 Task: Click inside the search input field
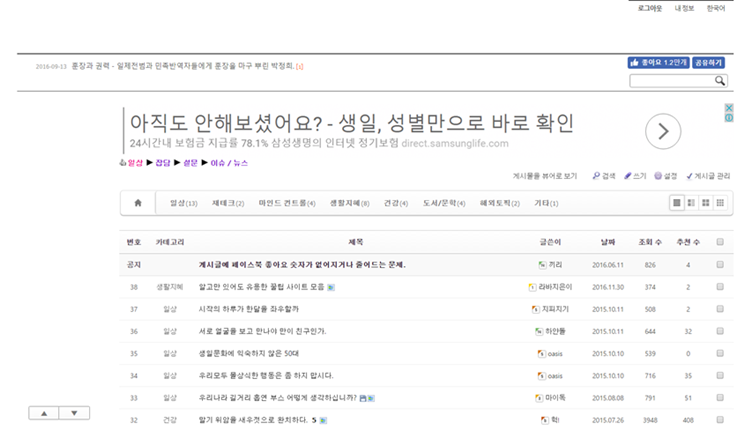669,80
